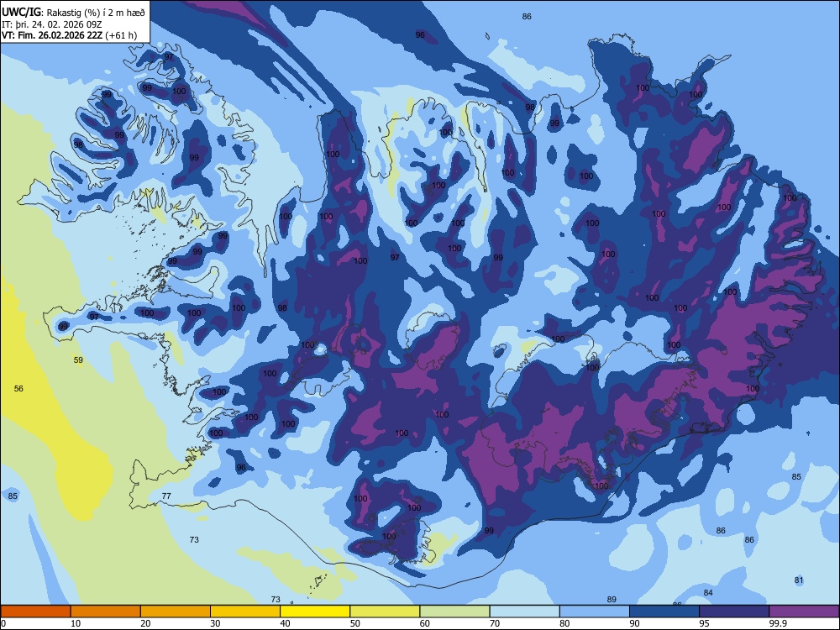
Task: Click the pale blue 70–80 legend swatch
Action: tap(525, 612)
